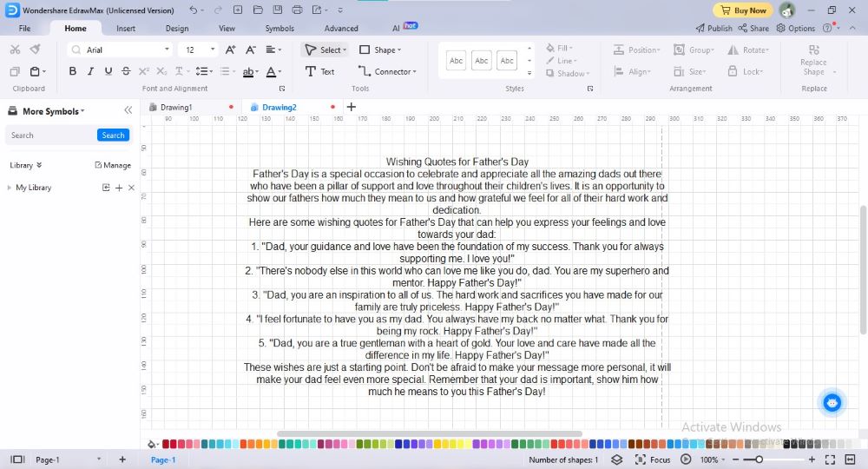Toggle Italic formatting
The image size is (868, 469).
(x=90, y=71)
